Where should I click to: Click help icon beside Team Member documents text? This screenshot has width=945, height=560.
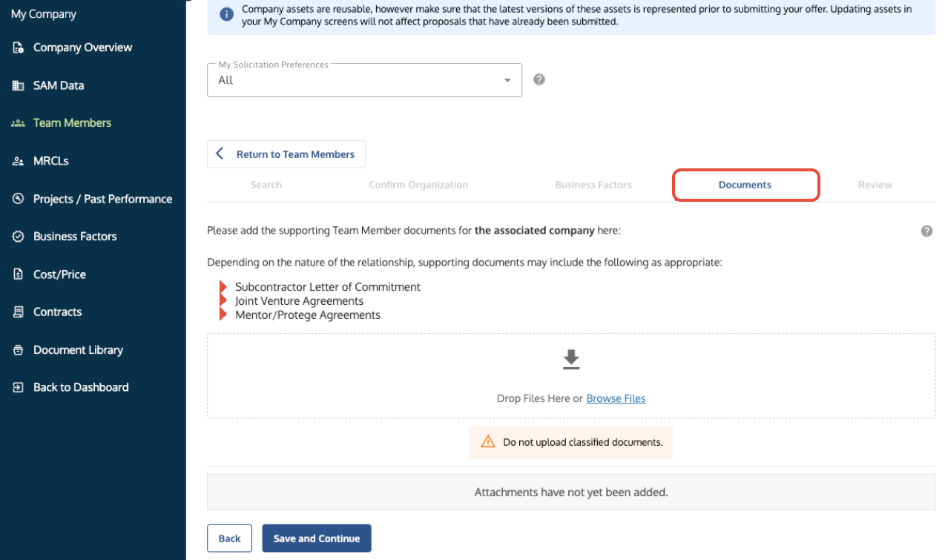pyautogui.click(x=926, y=231)
